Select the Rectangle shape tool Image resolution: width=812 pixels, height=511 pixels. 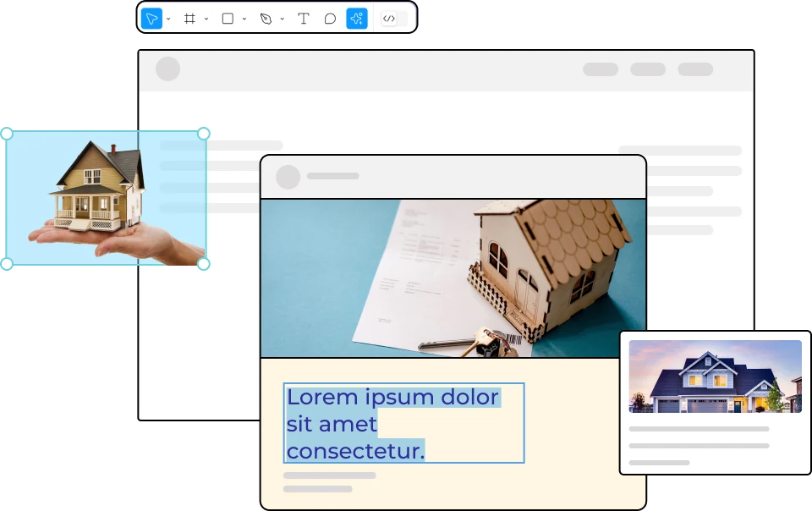tap(228, 19)
